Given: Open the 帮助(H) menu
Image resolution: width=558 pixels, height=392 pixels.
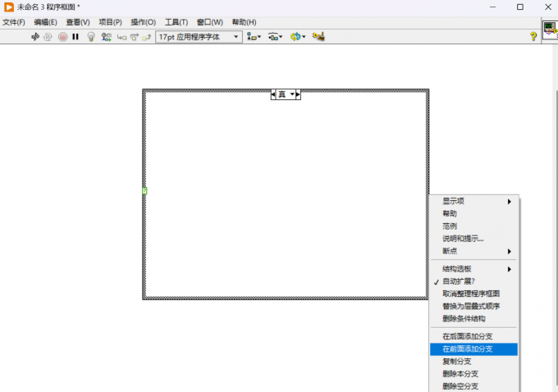Looking at the screenshot, I should (244, 22).
